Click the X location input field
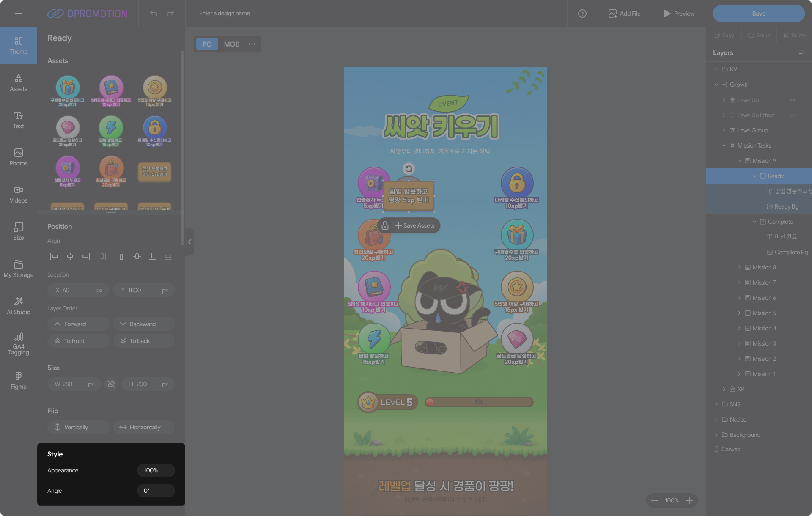The width and height of the screenshot is (812, 516). (x=79, y=290)
